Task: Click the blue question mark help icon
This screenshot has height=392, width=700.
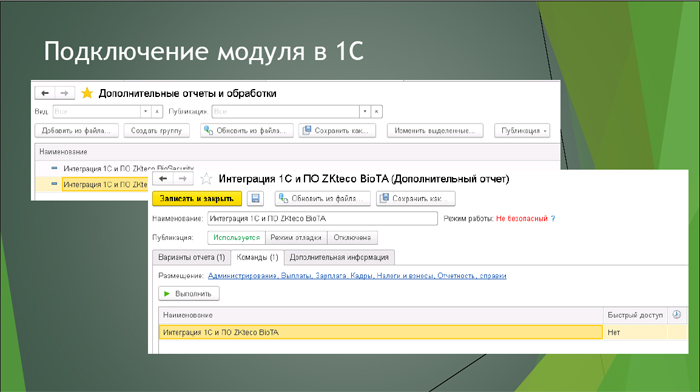Action: [x=553, y=219]
